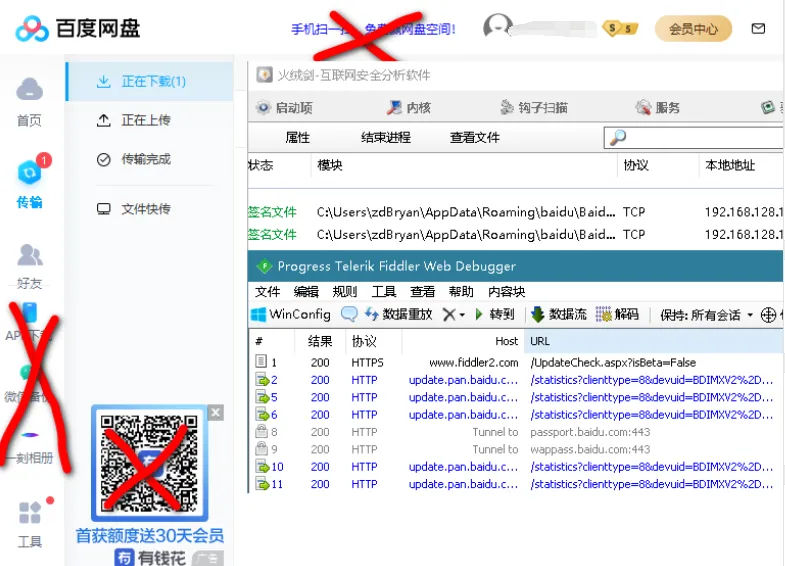Open the 钩子扫描 tab in 火绒剑
This screenshot has width=785, height=566.
[x=534, y=108]
